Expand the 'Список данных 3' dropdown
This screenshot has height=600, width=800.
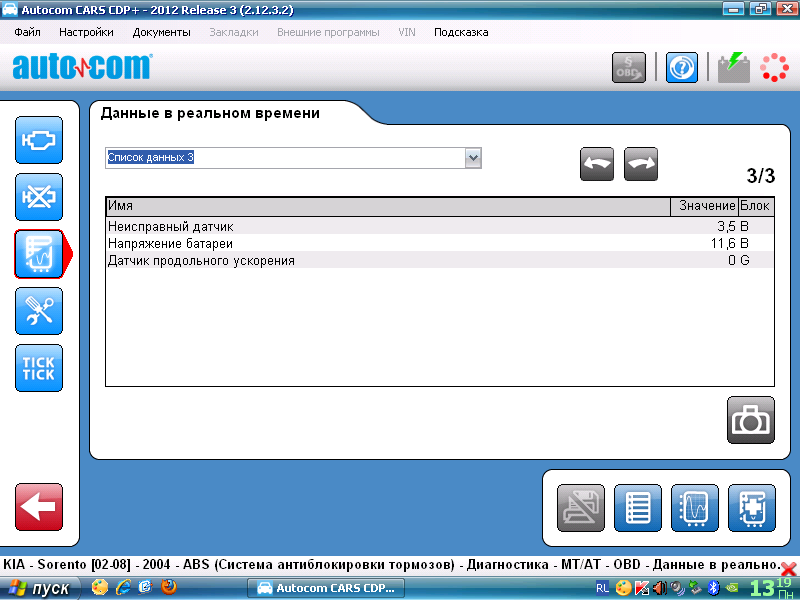[x=473, y=158]
